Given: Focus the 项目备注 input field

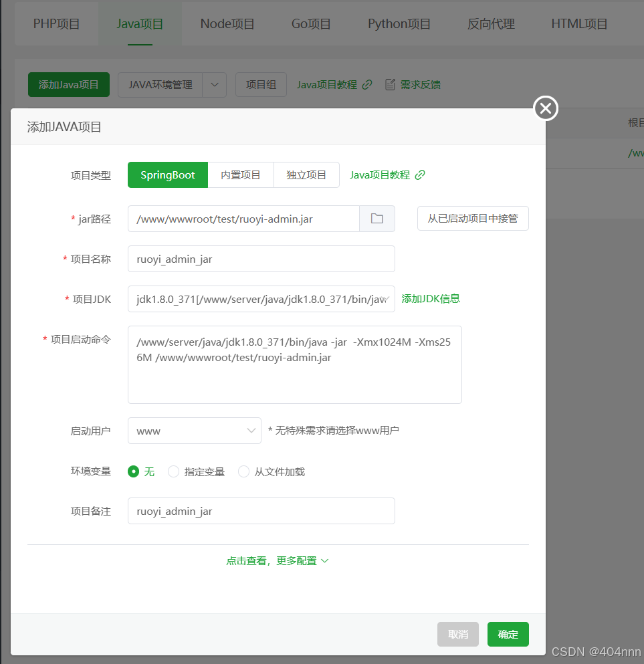Looking at the screenshot, I should [261, 511].
